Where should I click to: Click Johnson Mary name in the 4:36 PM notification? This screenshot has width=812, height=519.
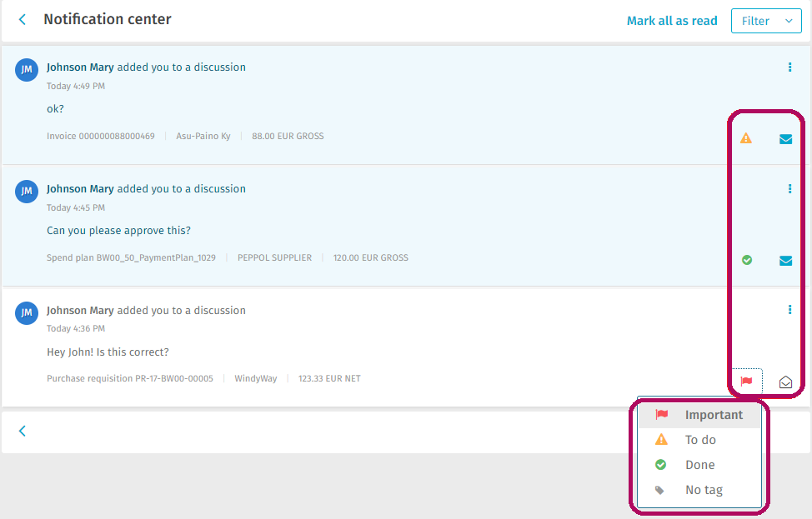(x=80, y=311)
